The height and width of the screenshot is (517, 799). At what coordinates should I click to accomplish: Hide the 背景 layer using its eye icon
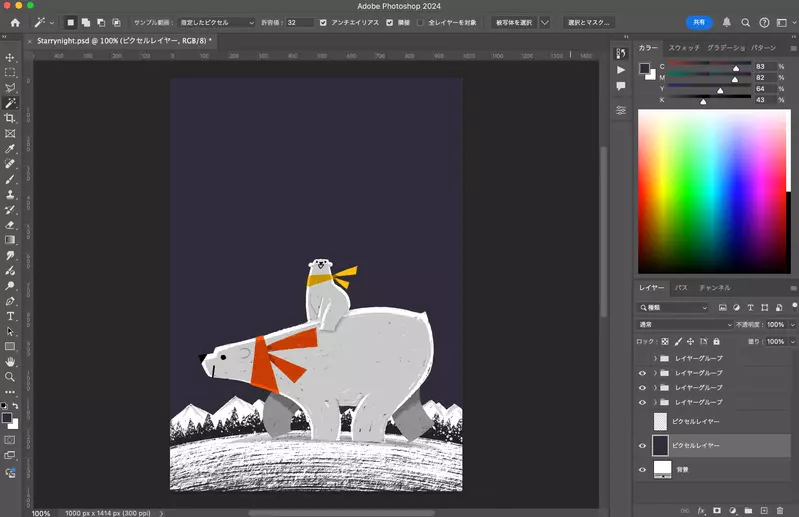point(642,468)
